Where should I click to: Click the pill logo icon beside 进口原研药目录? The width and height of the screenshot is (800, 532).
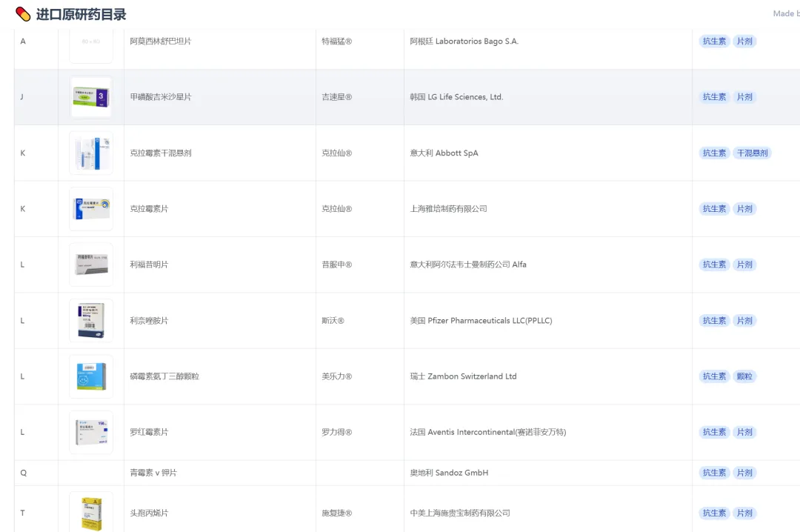[x=23, y=14]
